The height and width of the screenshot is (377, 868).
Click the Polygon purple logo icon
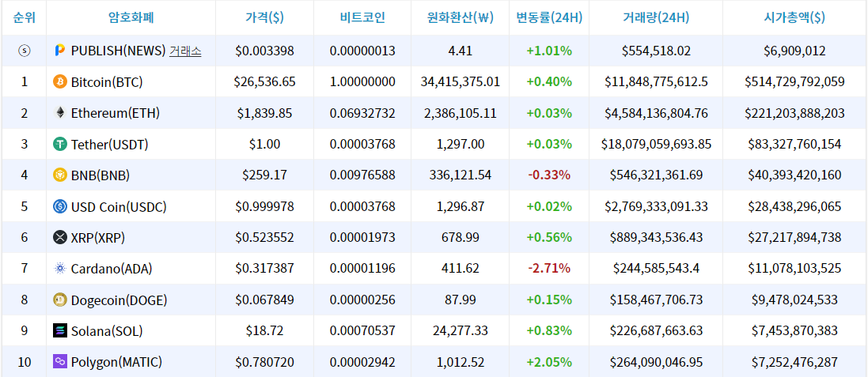pos(60,362)
